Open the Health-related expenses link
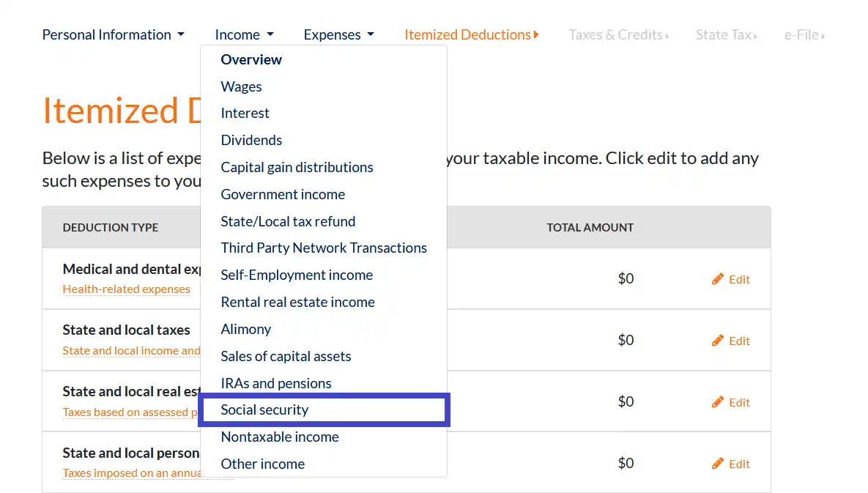The image size is (868, 493). click(x=126, y=289)
